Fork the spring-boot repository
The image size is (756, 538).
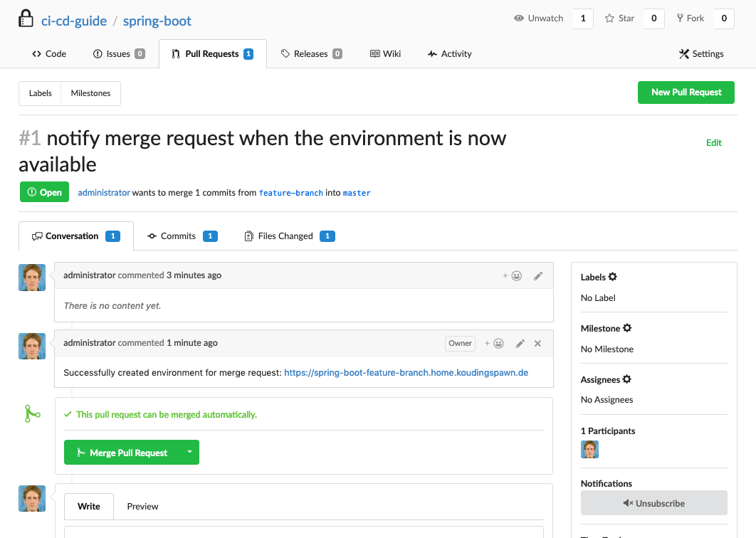tap(691, 19)
